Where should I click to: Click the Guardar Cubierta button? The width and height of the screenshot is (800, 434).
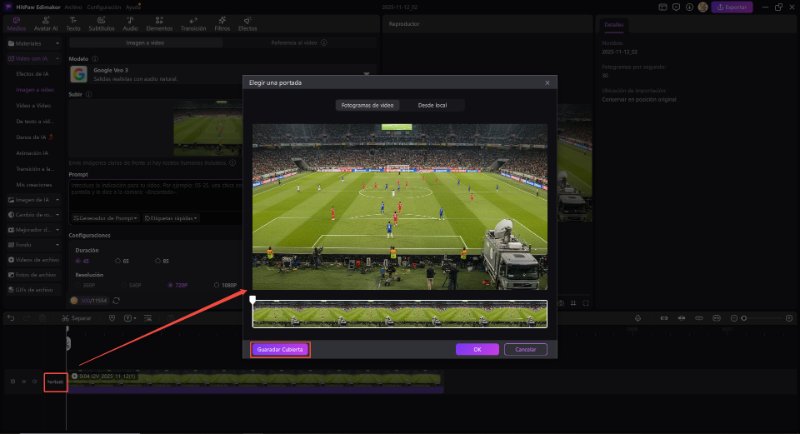coord(280,349)
